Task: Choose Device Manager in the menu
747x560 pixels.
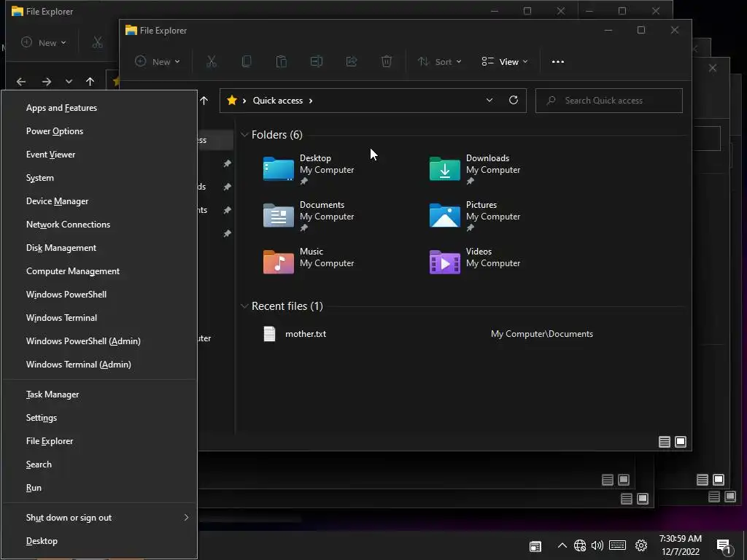Action: point(99,201)
